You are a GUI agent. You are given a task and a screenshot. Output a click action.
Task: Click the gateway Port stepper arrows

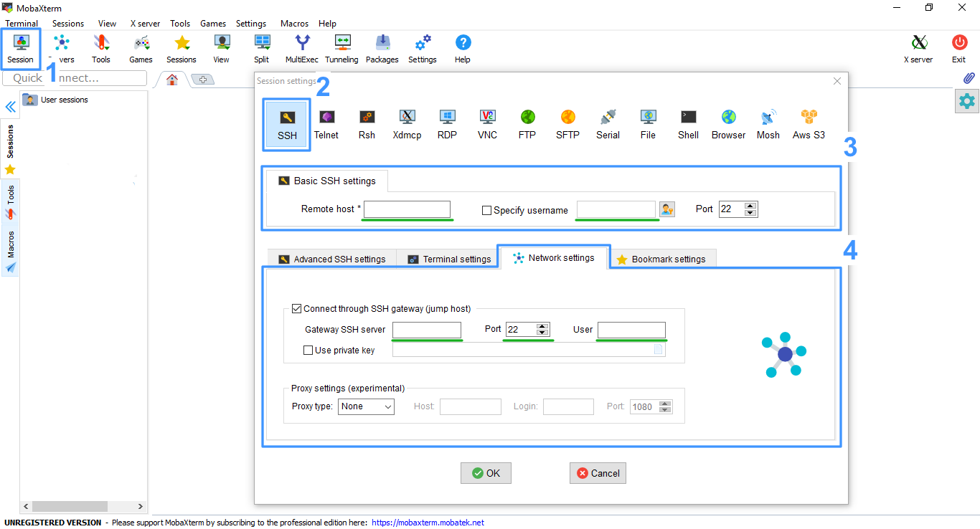click(543, 330)
